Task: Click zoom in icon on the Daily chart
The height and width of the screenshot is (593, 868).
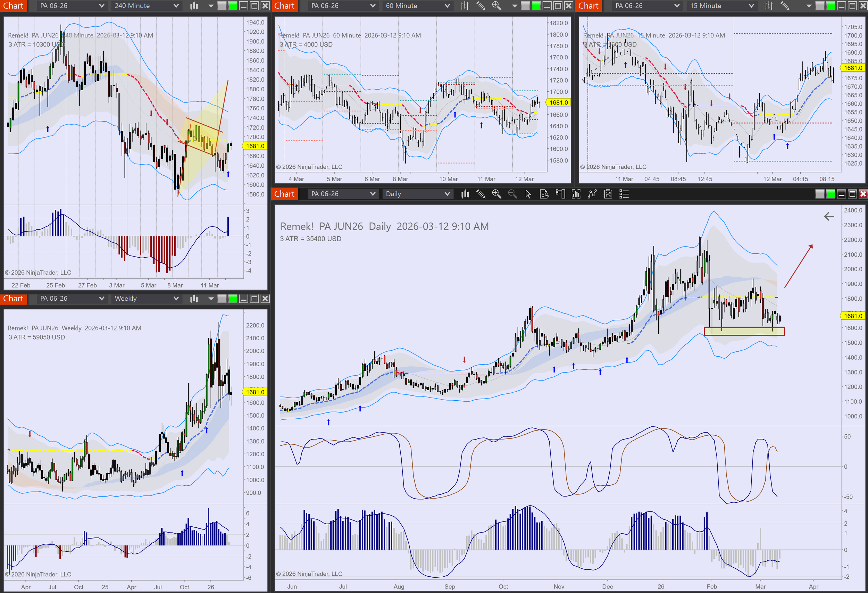Action: tap(496, 194)
